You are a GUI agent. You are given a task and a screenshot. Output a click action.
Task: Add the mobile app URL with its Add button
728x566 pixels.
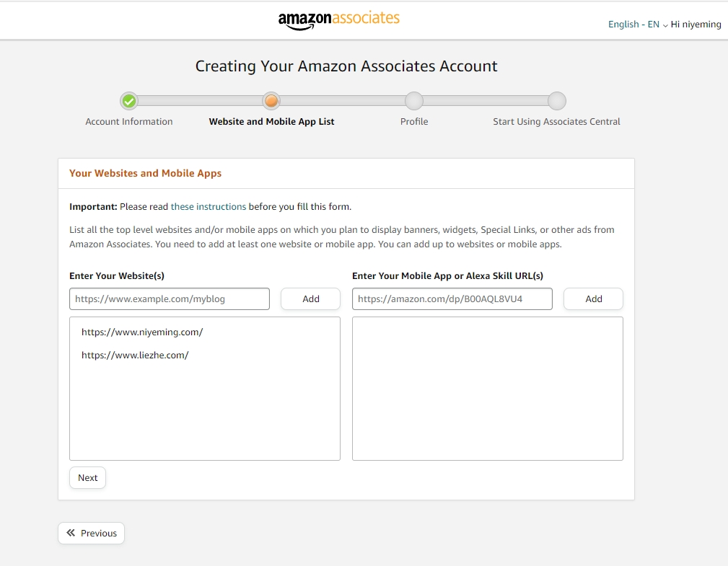tap(593, 299)
